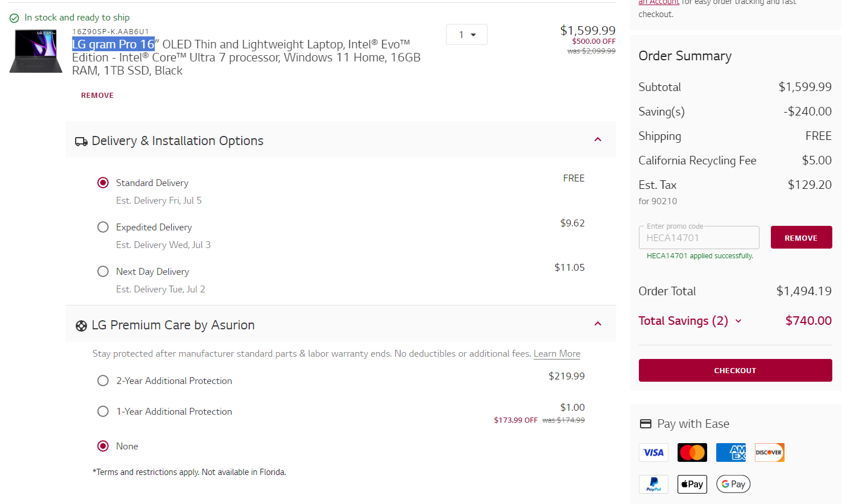The width and height of the screenshot is (867, 504).
Task: Click the Mastercard payment icon
Action: tap(692, 453)
